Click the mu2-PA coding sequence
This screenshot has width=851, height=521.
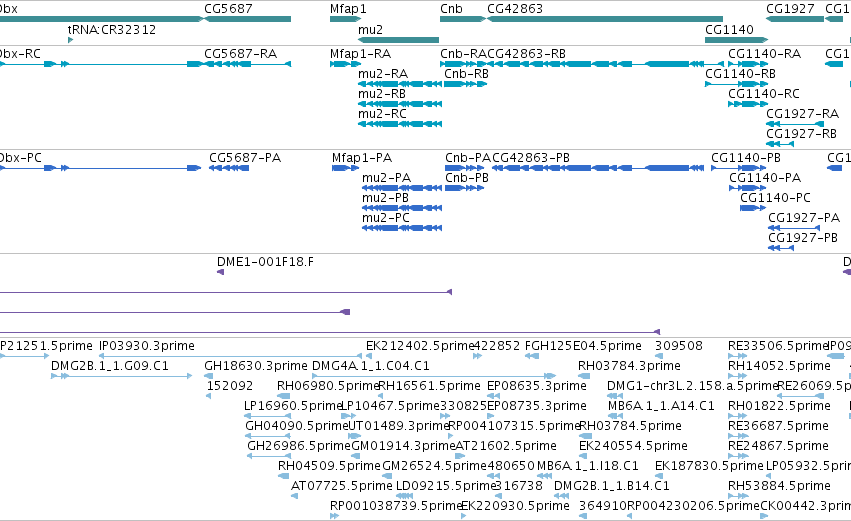coord(402,188)
